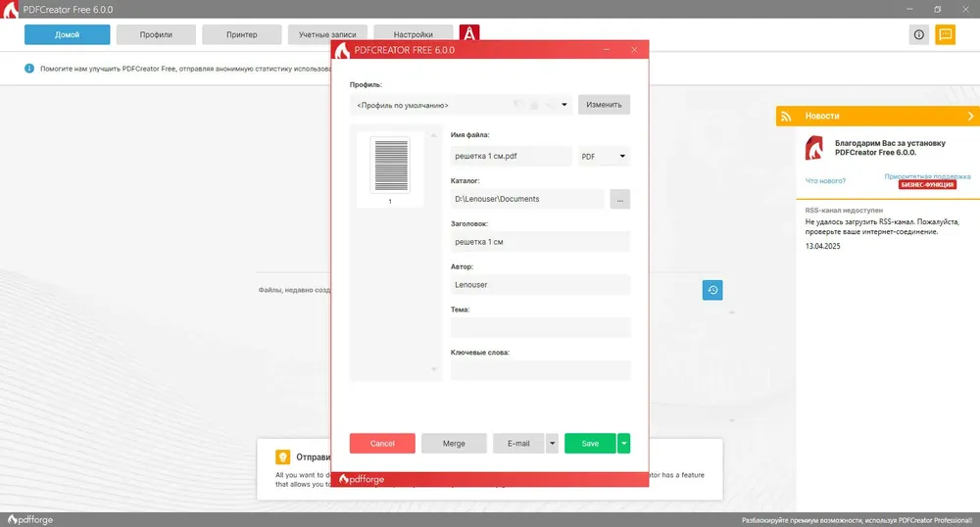
Task: Minimize the PDFCreator Free dialog
Action: 607,50
